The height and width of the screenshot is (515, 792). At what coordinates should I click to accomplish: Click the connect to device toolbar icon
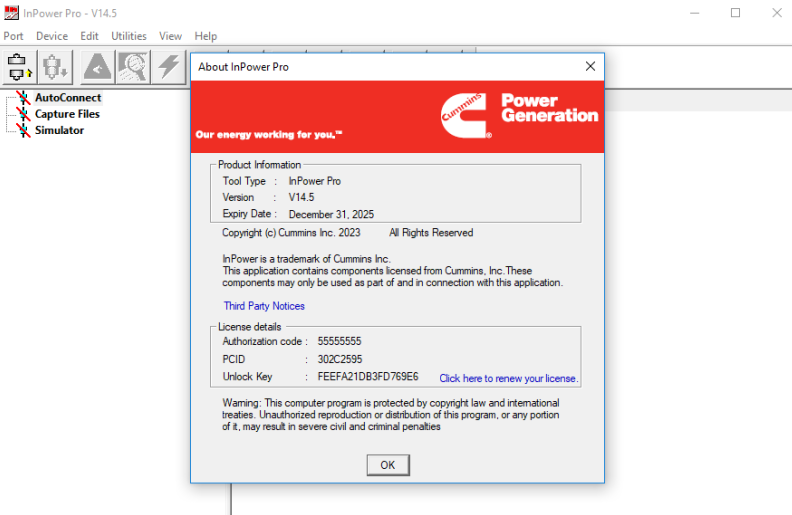pos(20,67)
